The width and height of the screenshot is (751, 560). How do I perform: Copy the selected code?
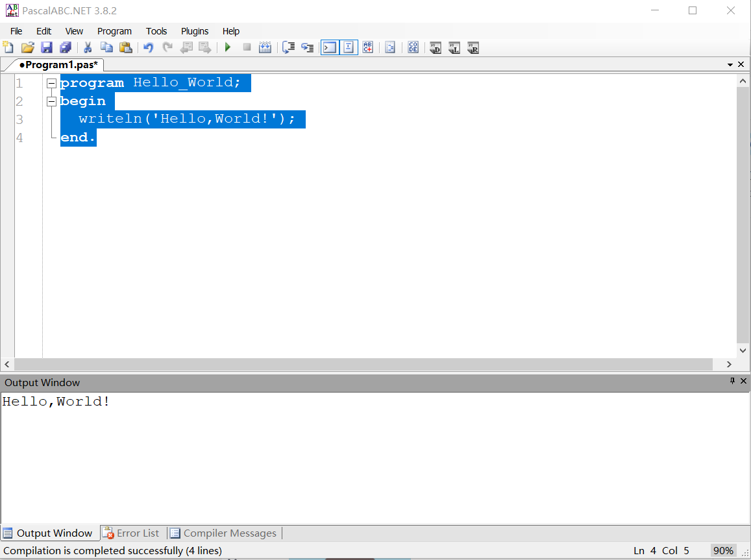coord(106,47)
